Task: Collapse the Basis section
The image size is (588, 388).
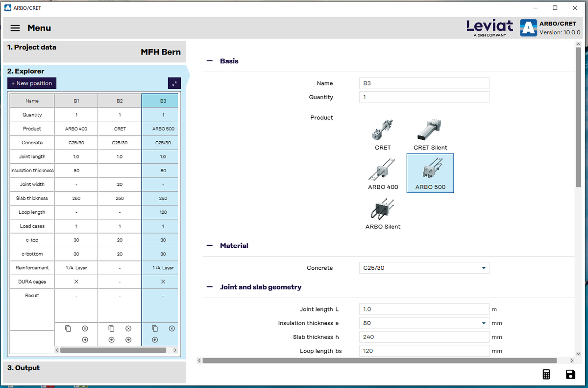Action: (x=210, y=61)
